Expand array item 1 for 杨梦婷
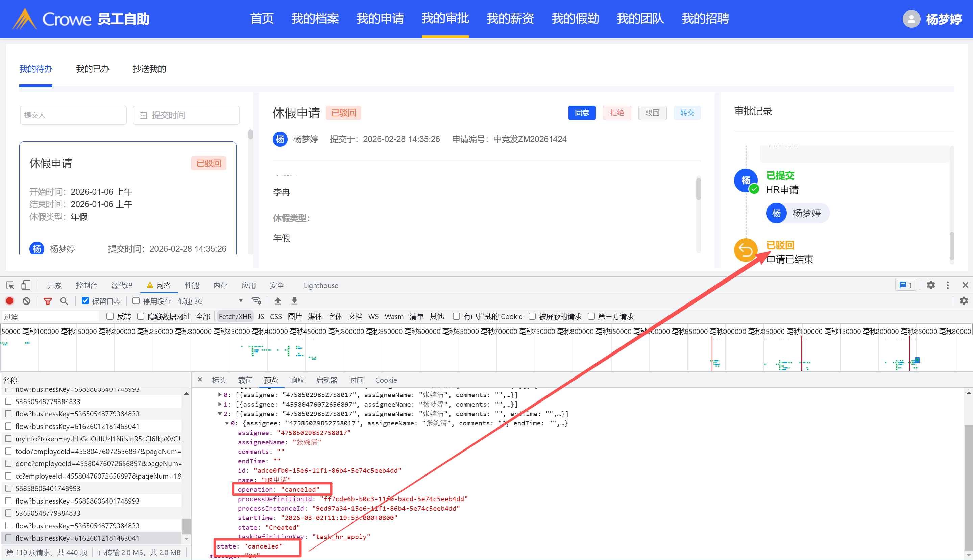The image size is (973, 560). click(220, 404)
